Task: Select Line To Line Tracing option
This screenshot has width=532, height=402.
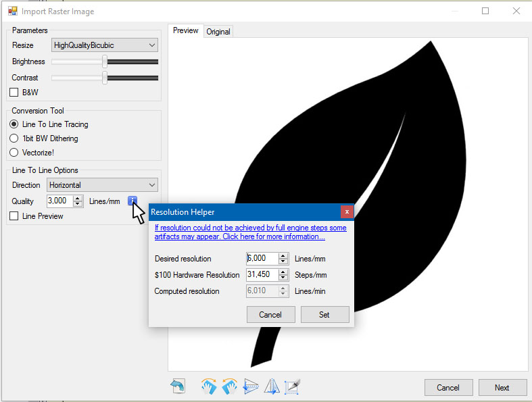Action: [14, 124]
